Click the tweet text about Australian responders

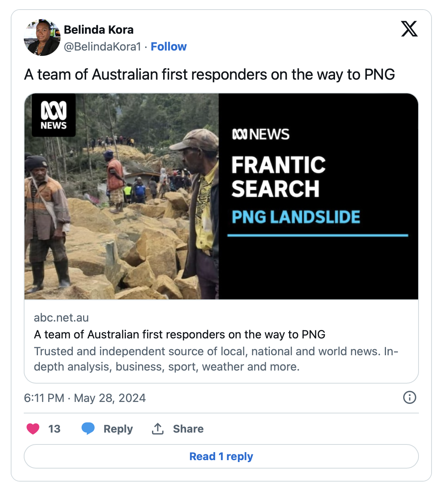pyautogui.click(x=209, y=75)
